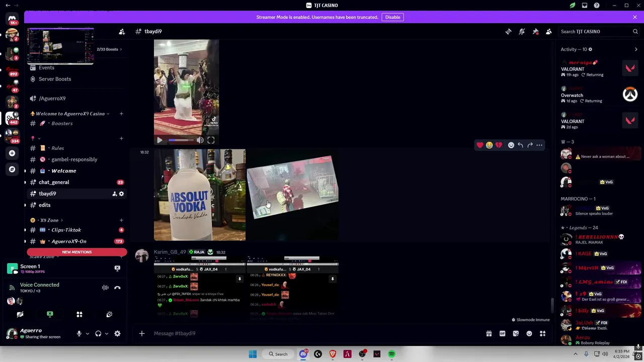Invite people to tbaydi9 channel
The width and height of the screenshot is (644, 362).
(115, 194)
